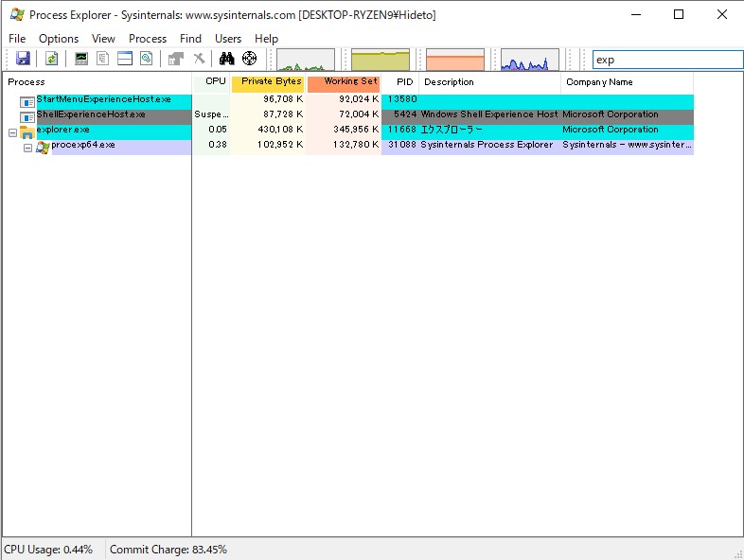The width and height of the screenshot is (744, 560).
Task: Sort by the CPU column header
Action: pos(211,82)
